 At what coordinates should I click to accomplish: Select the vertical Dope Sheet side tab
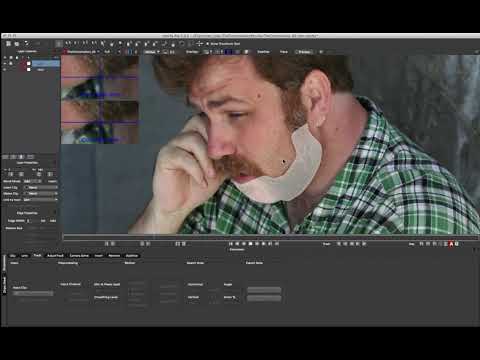4,285
